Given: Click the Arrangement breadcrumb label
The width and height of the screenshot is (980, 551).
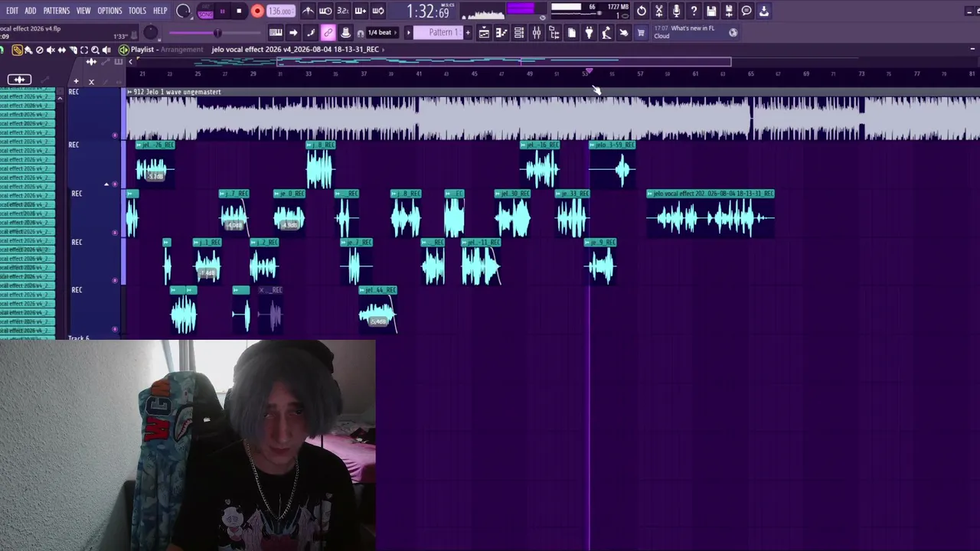Looking at the screenshot, I should coord(182,50).
